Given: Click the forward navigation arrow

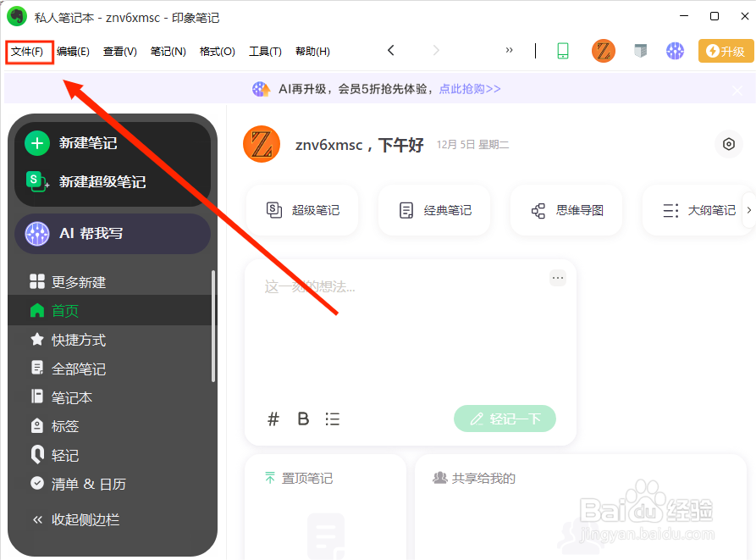Looking at the screenshot, I should 436,50.
